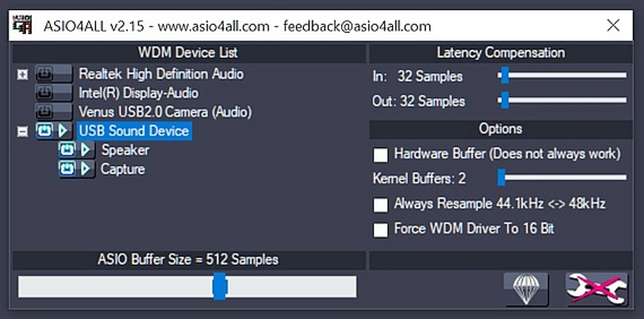Screen dimensions: 644x319
Task: Check Always Resample 44.1kHz <-> 48kHz
Action: pyautogui.click(x=381, y=205)
